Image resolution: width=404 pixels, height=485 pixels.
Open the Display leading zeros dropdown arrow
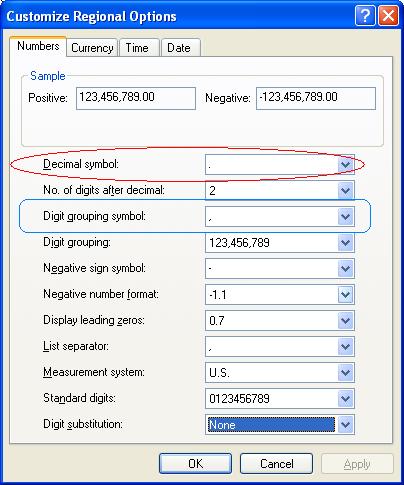[x=345, y=320]
